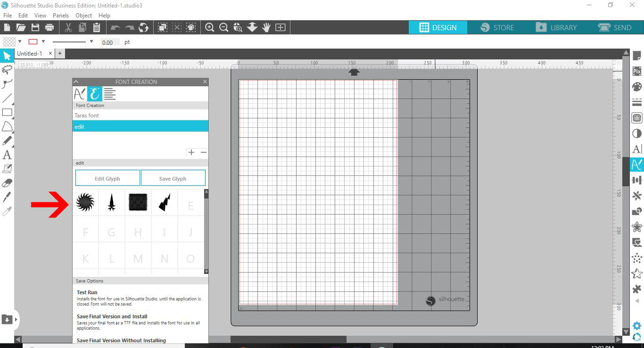Redo action with the right arrow icon
This screenshot has height=348, width=644.
[130, 27]
